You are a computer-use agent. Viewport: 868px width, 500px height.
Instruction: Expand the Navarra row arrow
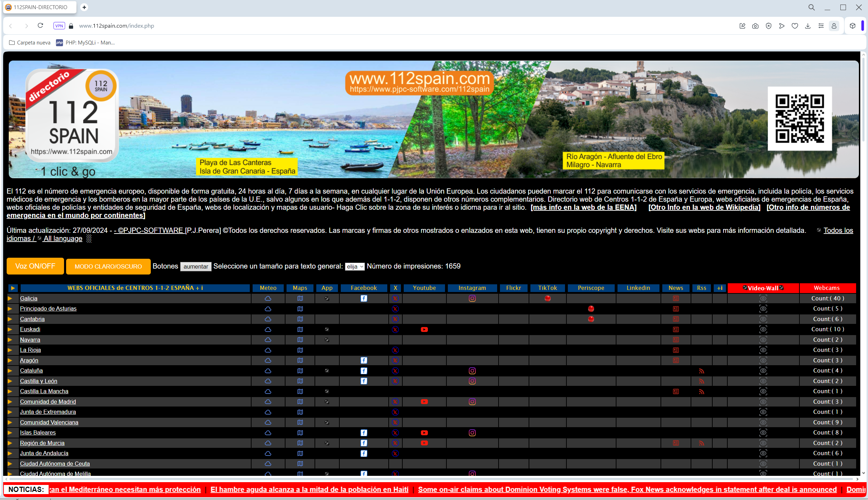click(10, 340)
